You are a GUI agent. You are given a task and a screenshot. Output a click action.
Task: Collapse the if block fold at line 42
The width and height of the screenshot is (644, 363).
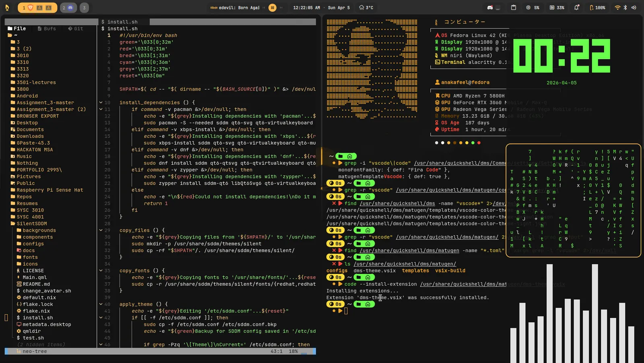[101, 318]
